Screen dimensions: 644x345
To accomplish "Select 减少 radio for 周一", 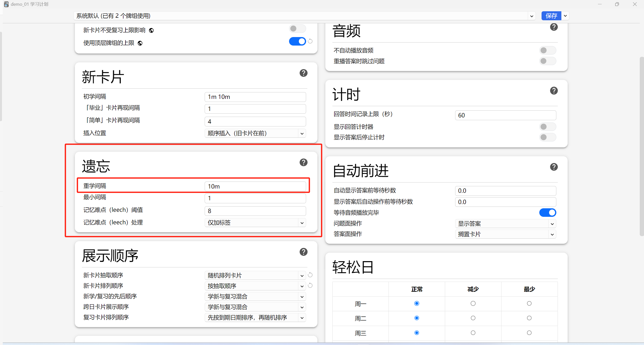I will [473, 303].
